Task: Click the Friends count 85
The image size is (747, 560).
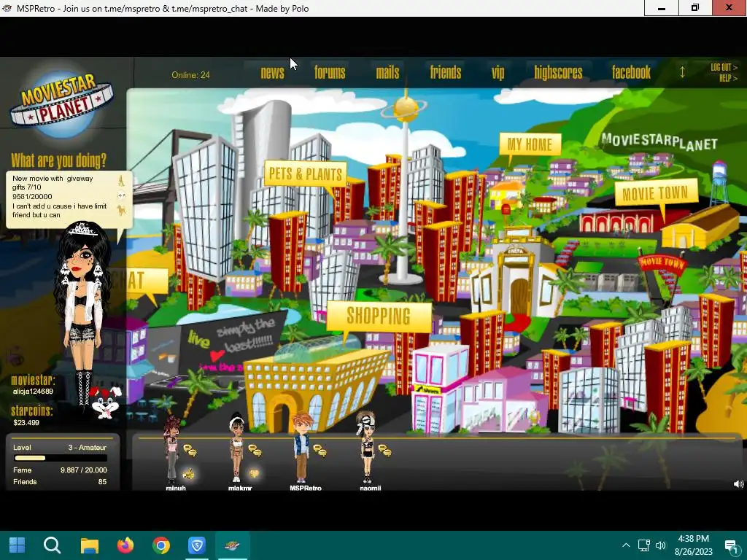Action: (x=102, y=482)
